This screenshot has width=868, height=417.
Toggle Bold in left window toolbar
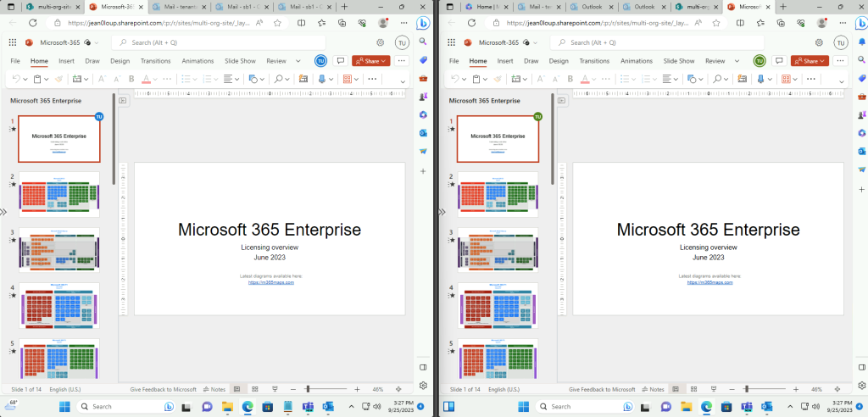(131, 79)
